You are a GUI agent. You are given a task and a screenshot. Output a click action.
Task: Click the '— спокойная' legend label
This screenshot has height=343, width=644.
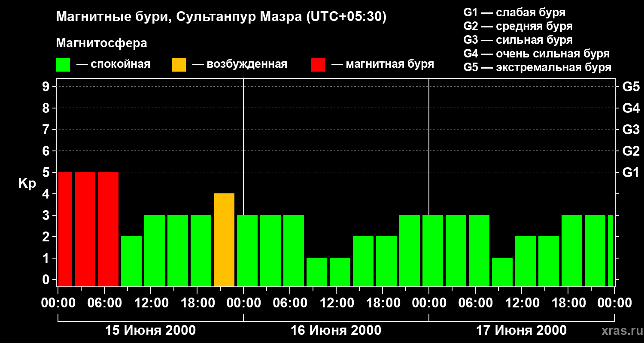click(113, 65)
